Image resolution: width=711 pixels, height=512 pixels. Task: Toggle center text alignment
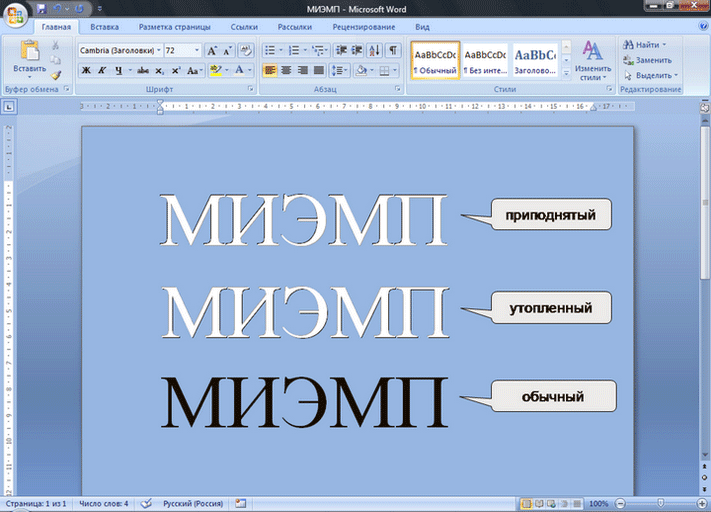[286, 70]
